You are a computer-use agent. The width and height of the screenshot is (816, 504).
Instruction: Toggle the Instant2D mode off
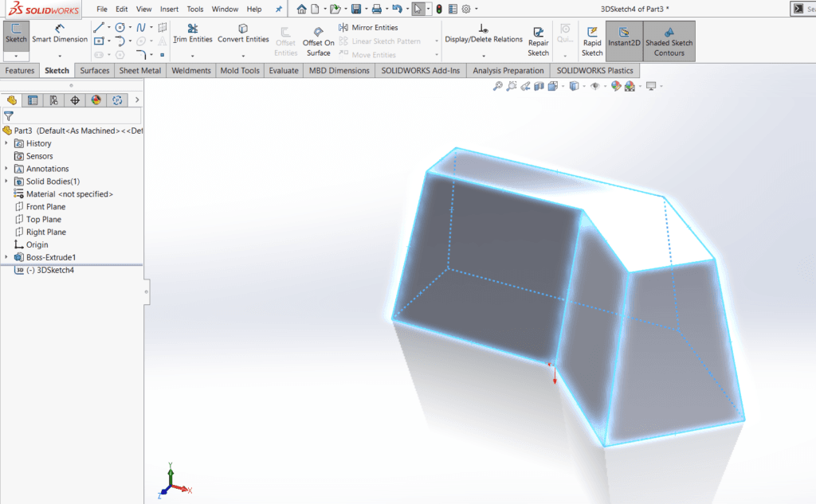[x=623, y=40]
